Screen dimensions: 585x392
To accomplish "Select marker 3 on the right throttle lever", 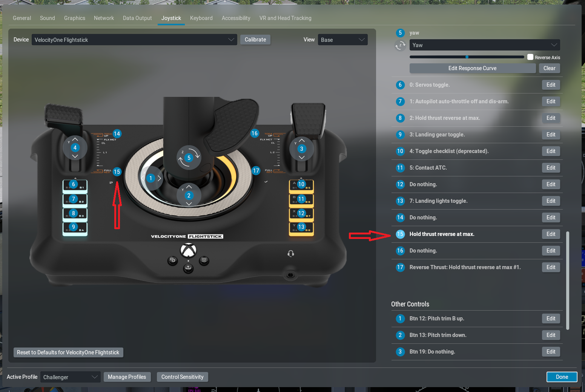I will pyautogui.click(x=301, y=149).
